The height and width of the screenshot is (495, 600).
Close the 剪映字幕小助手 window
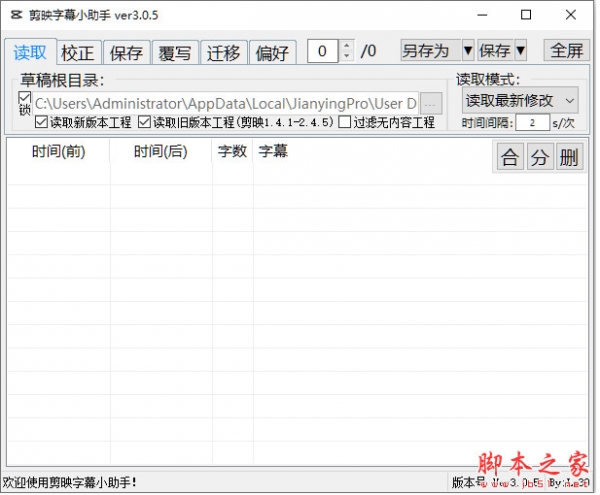(572, 15)
